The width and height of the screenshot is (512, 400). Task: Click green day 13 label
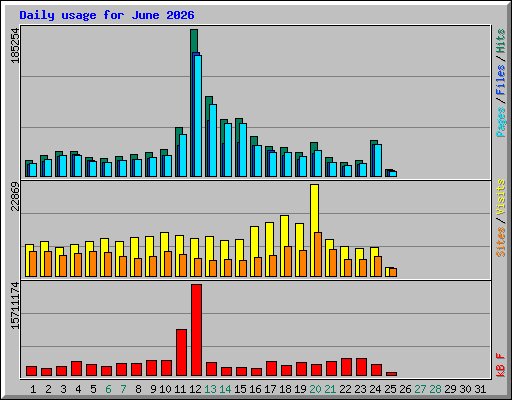point(210,389)
